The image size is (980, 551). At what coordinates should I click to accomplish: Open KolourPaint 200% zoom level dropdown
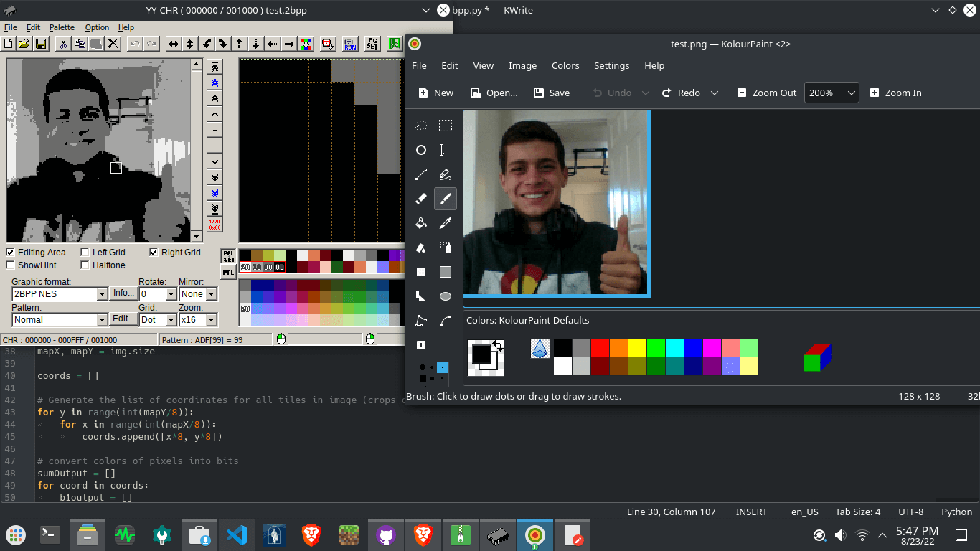click(x=831, y=93)
